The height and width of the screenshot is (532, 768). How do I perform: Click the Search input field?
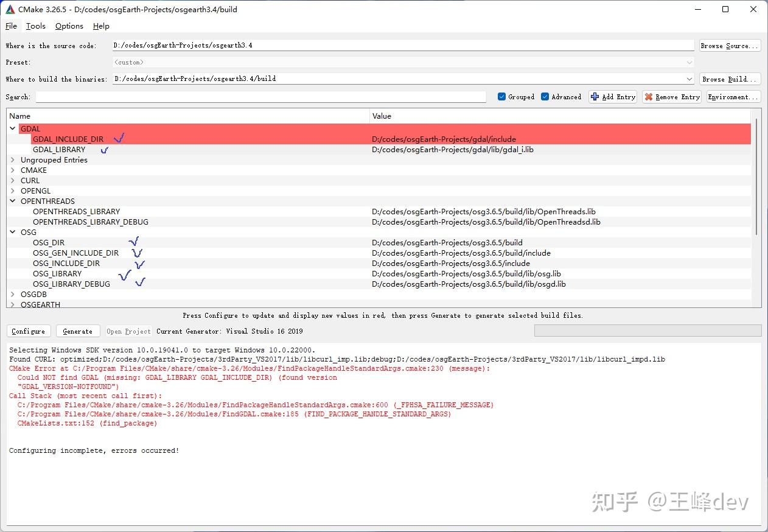pyautogui.click(x=260, y=97)
